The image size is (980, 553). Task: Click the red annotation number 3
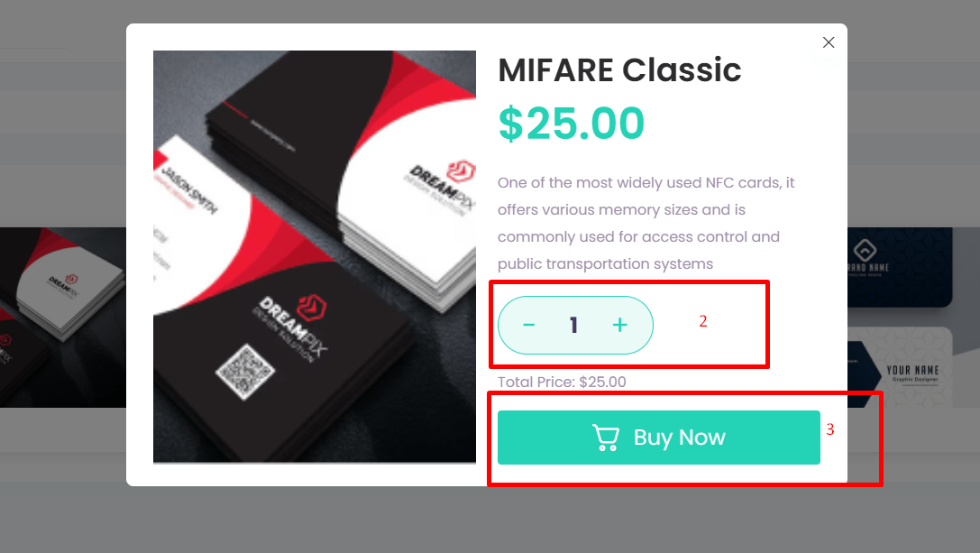pyautogui.click(x=830, y=429)
